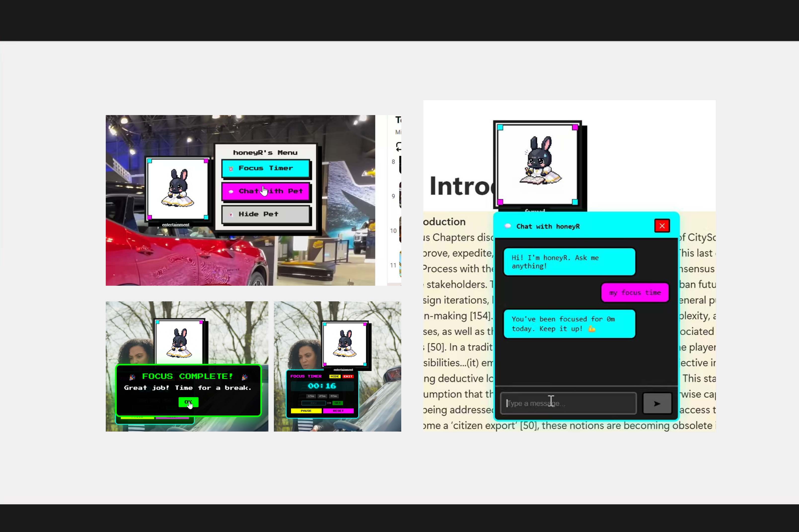Pause the running focus timer

pos(306,411)
